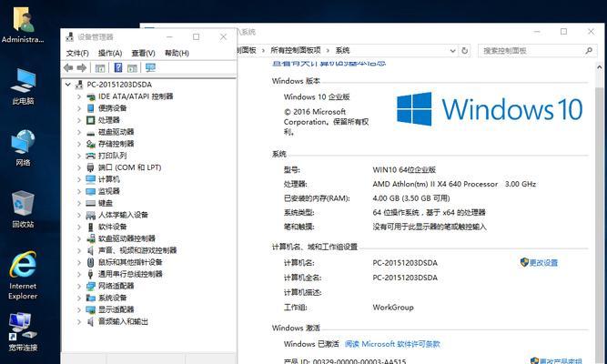Screen dimensions: 607x364
Task: Select the 网络适配器 icon
Action: (91, 286)
